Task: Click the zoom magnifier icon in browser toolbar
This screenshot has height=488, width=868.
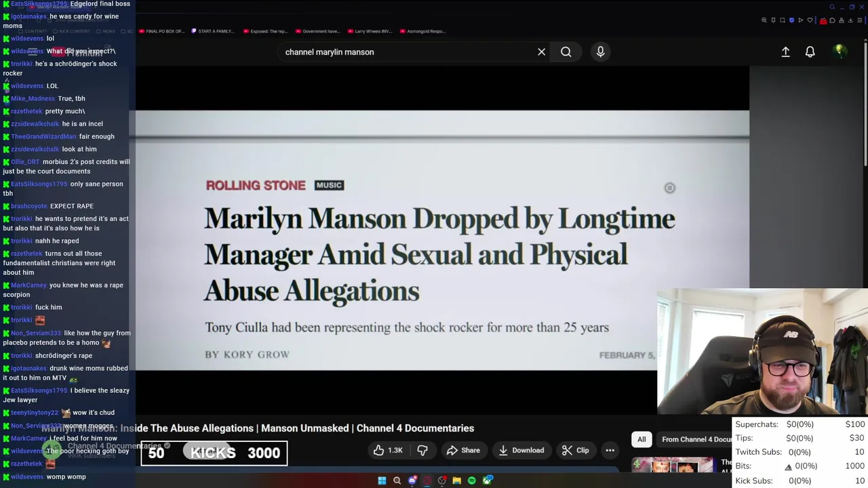Action: tap(764, 20)
